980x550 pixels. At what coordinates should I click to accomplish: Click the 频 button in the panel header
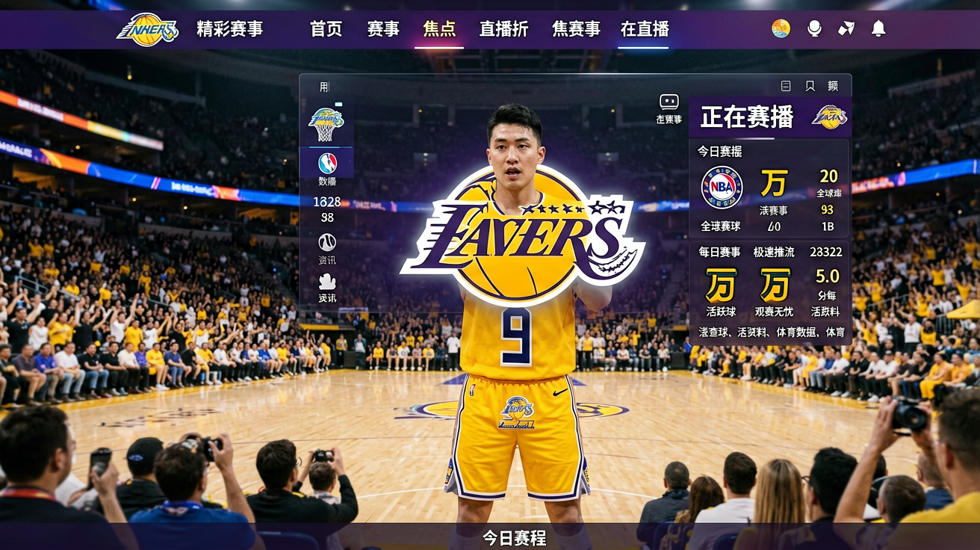tap(833, 86)
